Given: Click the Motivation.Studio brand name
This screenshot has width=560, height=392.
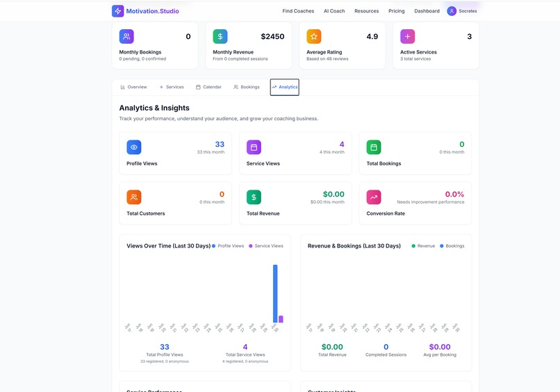Looking at the screenshot, I should pyautogui.click(x=152, y=11).
